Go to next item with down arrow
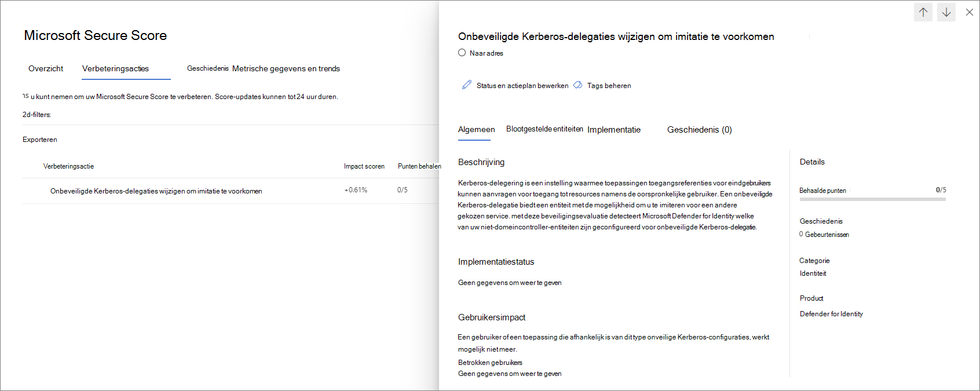Viewport: 980px width, 391px height. tap(946, 12)
